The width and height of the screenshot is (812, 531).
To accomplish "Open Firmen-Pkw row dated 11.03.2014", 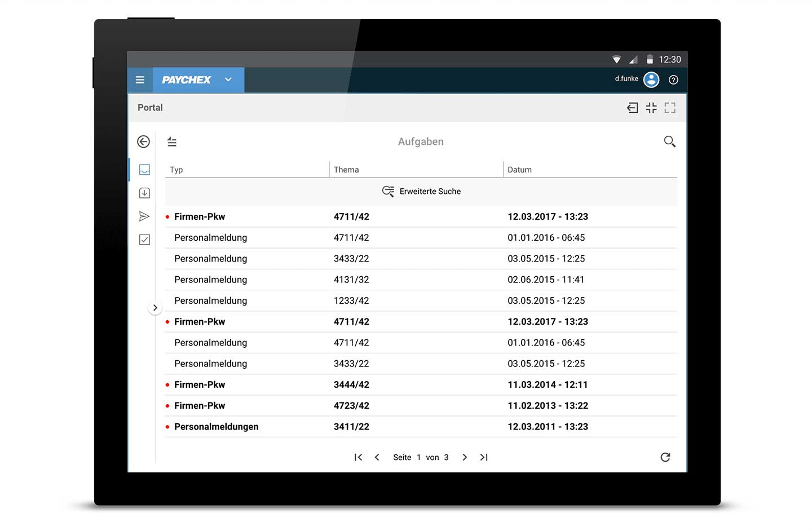I will pyautogui.click(x=421, y=384).
